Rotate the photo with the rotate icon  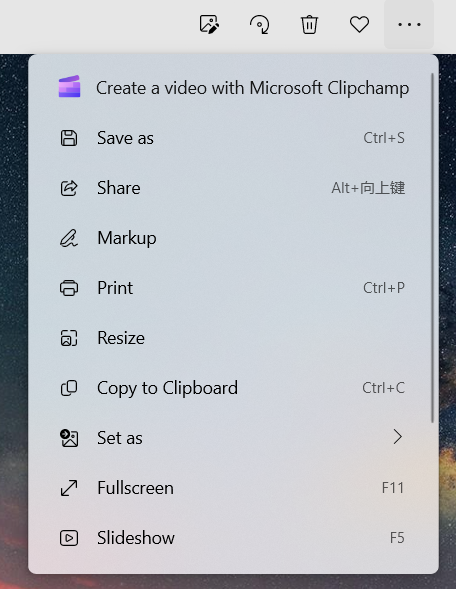pos(260,25)
